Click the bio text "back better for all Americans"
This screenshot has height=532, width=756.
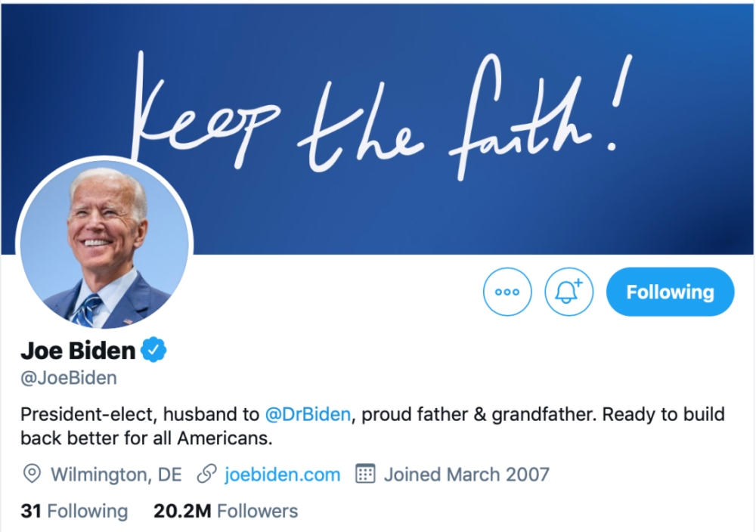[x=146, y=438]
